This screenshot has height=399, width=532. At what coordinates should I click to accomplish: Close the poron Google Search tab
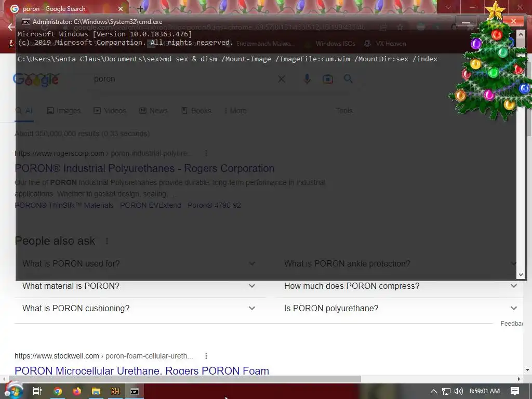click(121, 9)
